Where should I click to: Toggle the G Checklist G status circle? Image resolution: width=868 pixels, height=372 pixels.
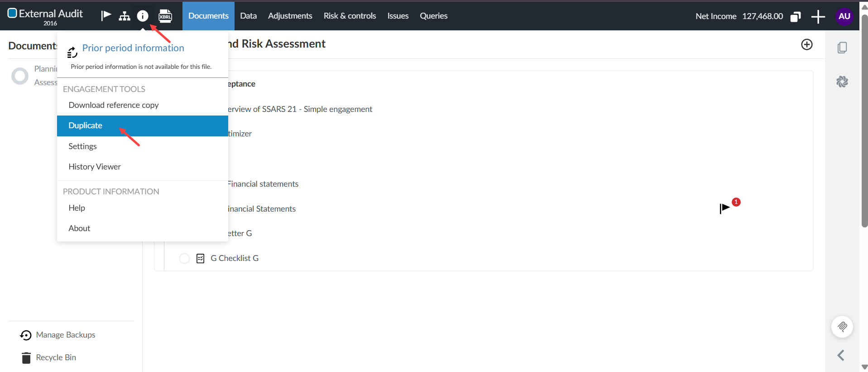point(184,258)
